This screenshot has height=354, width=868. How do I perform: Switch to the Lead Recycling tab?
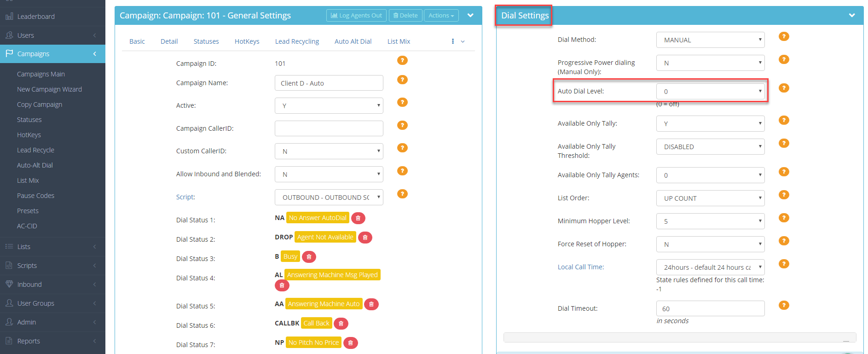pyautogui.click(x=297, y=41)
